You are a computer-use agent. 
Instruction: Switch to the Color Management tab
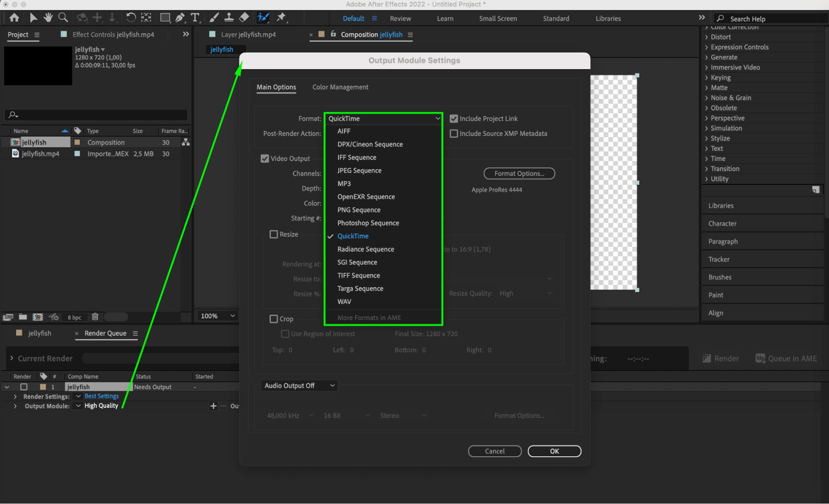point(340,87)
